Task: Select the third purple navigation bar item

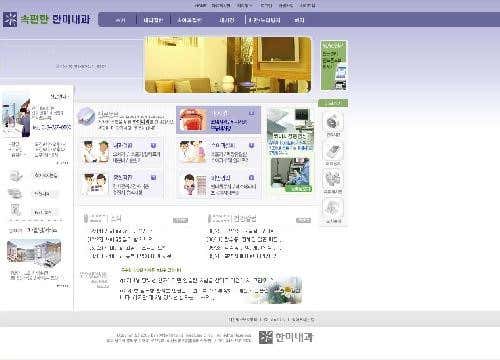Action: tap(189, 20)
